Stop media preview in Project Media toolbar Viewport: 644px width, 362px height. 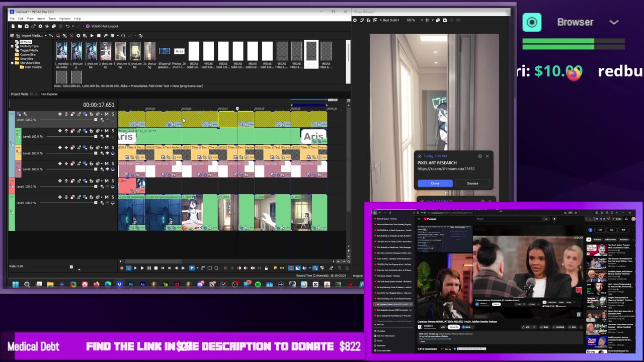(x=99, y=36)
